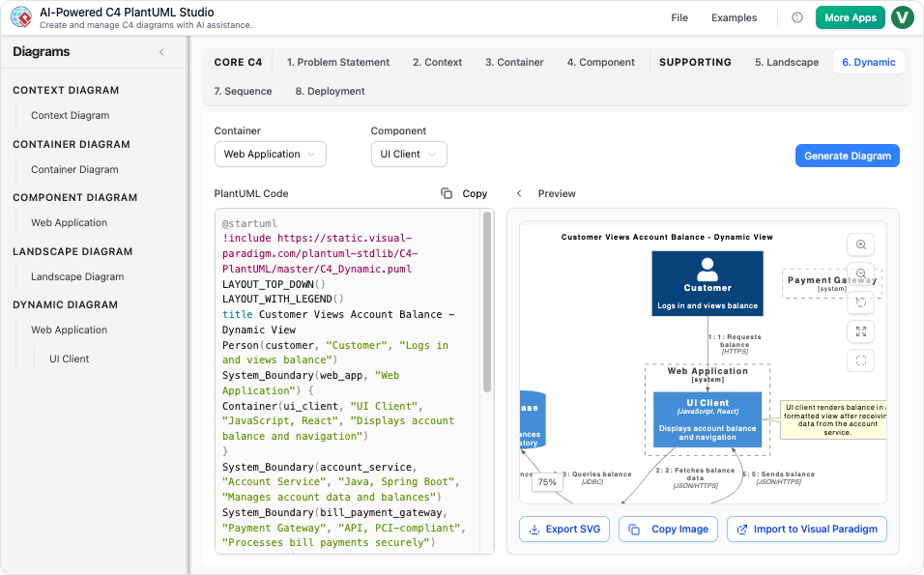Collapse the Diagrams sidebar with the chevron
924x575 pixels.
coord(161,52)
